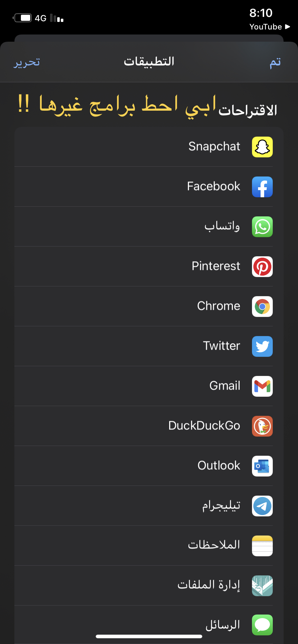Screen dimensions: 298x644
Task: Select the Twitter bird icon
Action: 262,346
